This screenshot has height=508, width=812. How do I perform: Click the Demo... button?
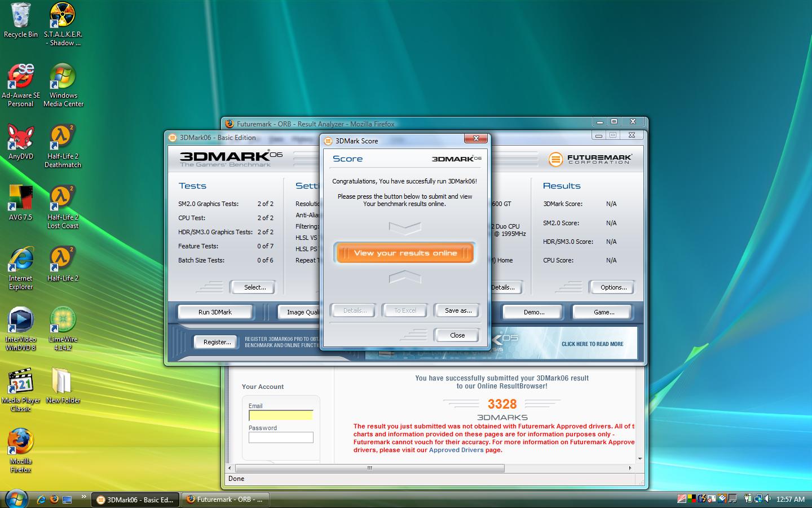pos(533,312)
